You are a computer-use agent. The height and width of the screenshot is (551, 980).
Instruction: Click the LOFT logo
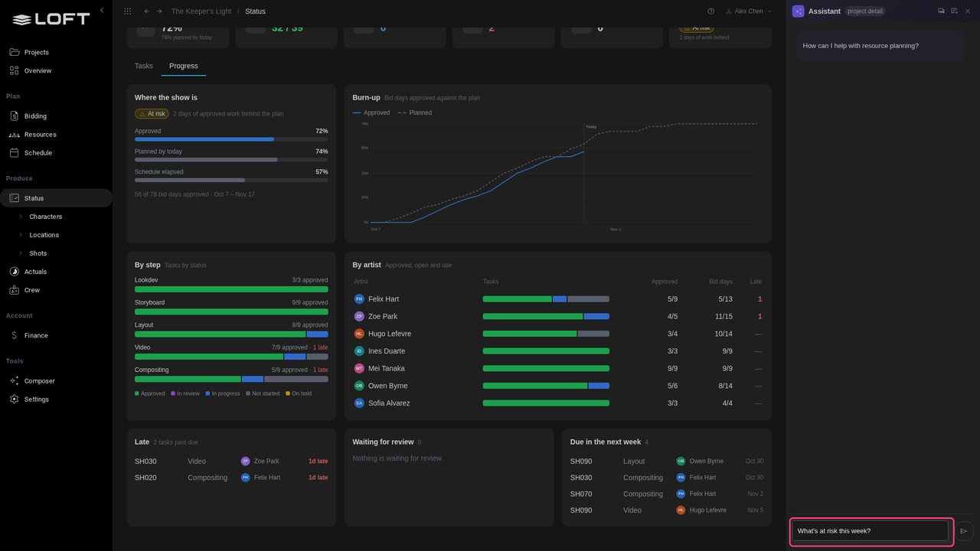[51, 19]
